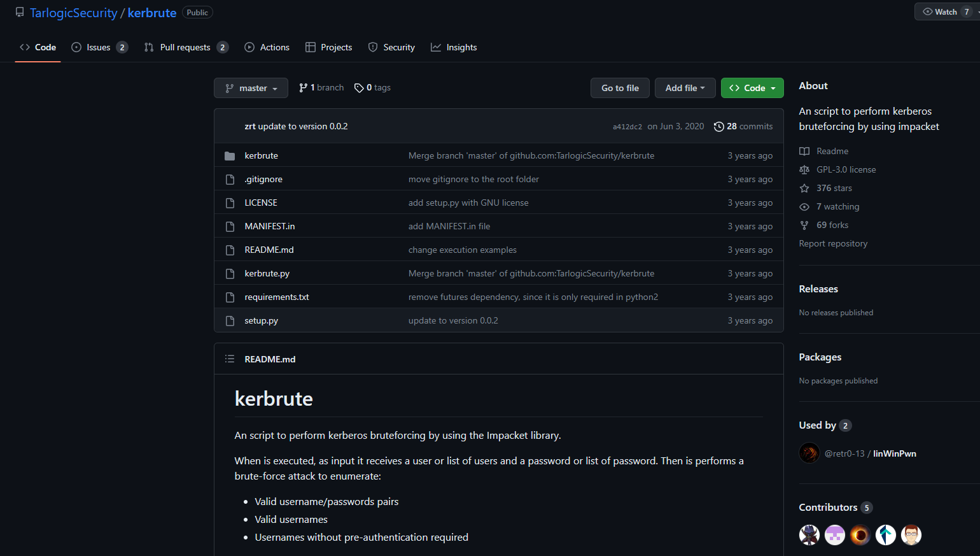Open the Issues tab

point(99,48)
